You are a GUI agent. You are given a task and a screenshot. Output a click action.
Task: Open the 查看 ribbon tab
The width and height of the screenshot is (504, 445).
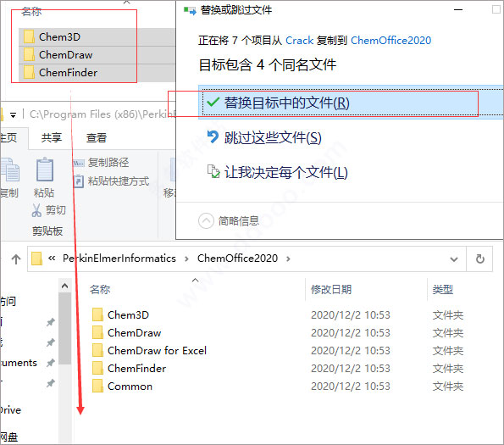(x=96, y=137)
